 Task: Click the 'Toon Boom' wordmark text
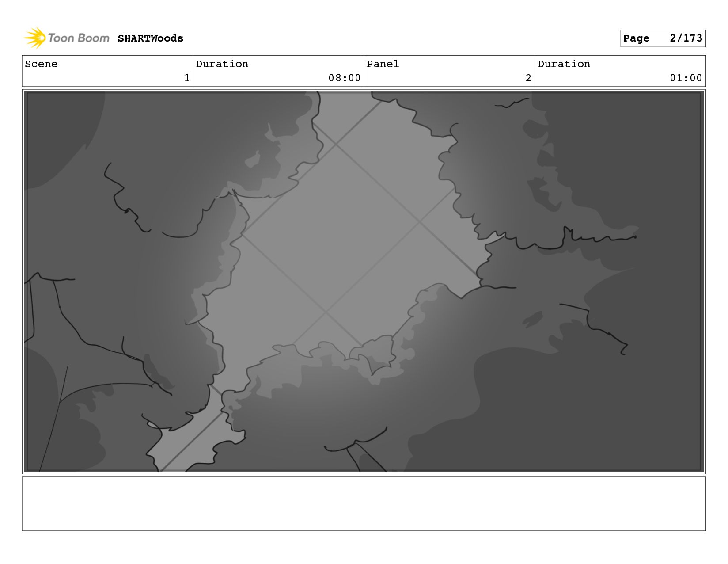coord(79,38)
